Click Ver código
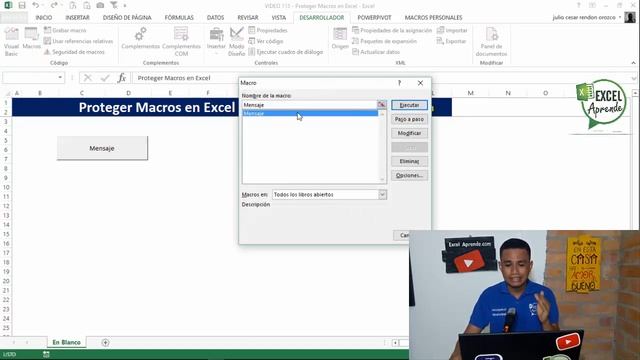Image resolution: width=640 pixels, height=360 pixels. coord(266,41)
